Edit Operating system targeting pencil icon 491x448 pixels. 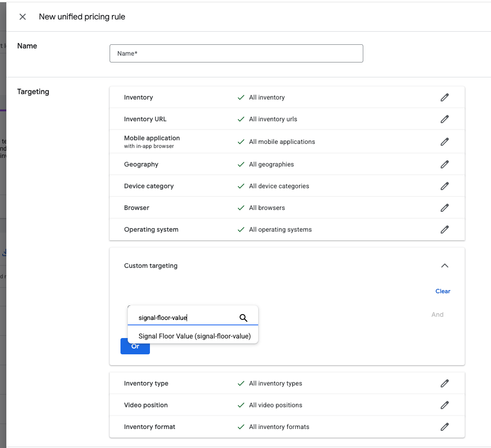[444, 229]
